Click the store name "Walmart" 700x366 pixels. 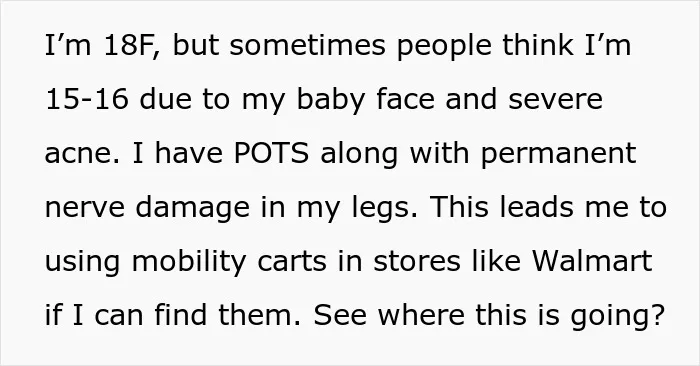pyautogui.click(x=592, y=261)
